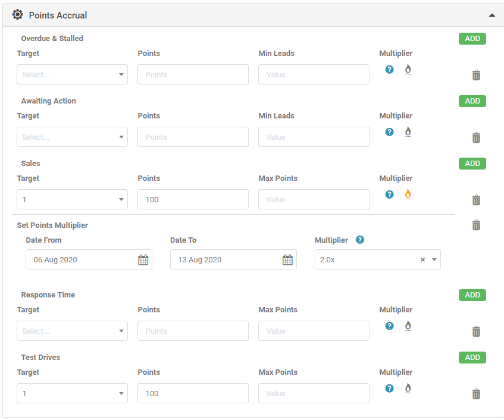504x420 pixels.
Task: Click Min Leads field under Awaiting Action
Action: [x=314, y=137]
